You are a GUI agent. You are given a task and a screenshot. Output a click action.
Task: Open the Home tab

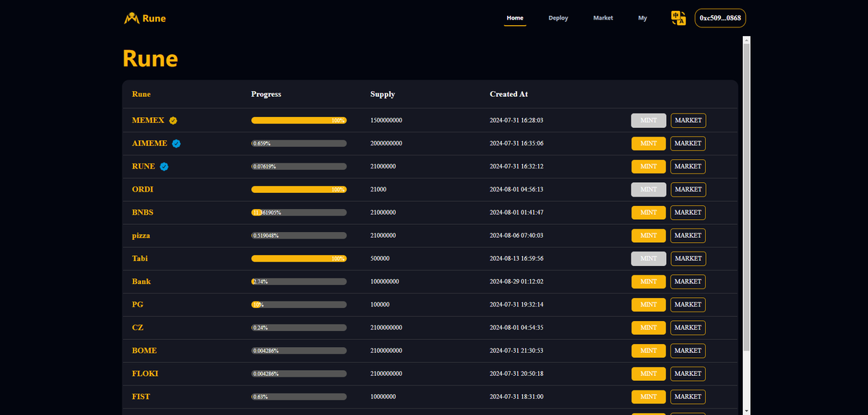(x=515, y=18)
